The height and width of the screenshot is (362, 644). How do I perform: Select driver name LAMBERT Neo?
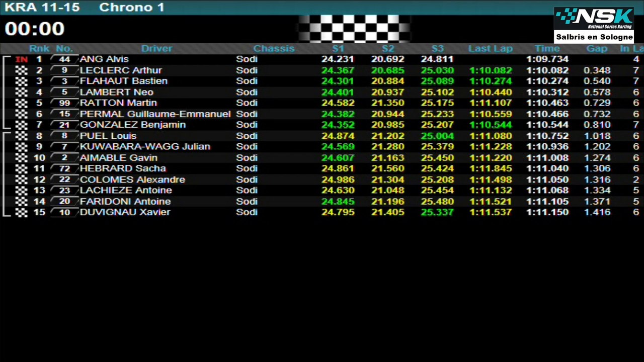pyautogui.click(x=117, y=92)
